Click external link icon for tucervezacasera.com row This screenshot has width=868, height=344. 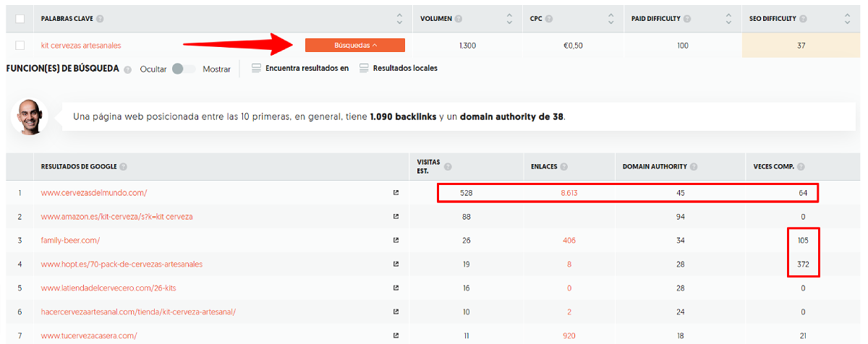click(396, 335)
